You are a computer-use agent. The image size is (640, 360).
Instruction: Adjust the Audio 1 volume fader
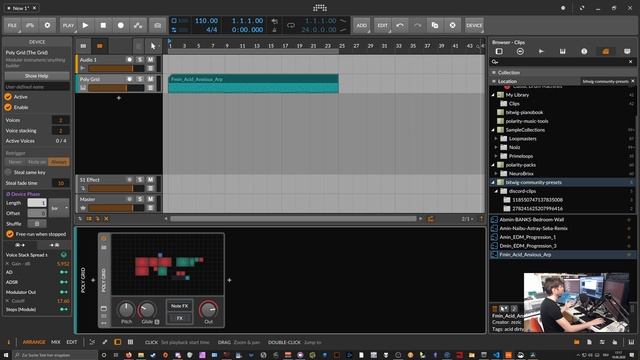[116, 69]
